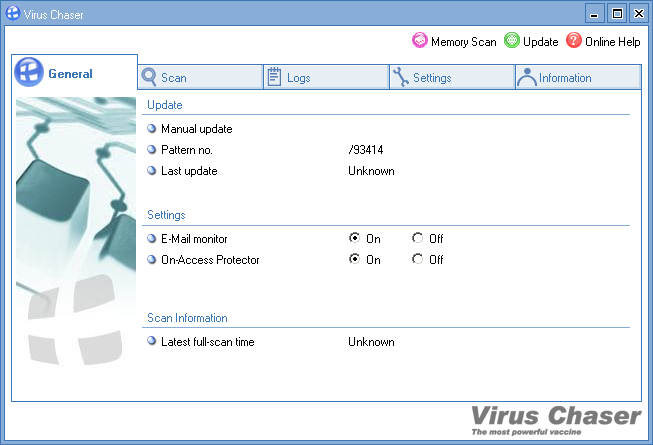
Task: Open the General tab
Action: [x=75, y=72]
